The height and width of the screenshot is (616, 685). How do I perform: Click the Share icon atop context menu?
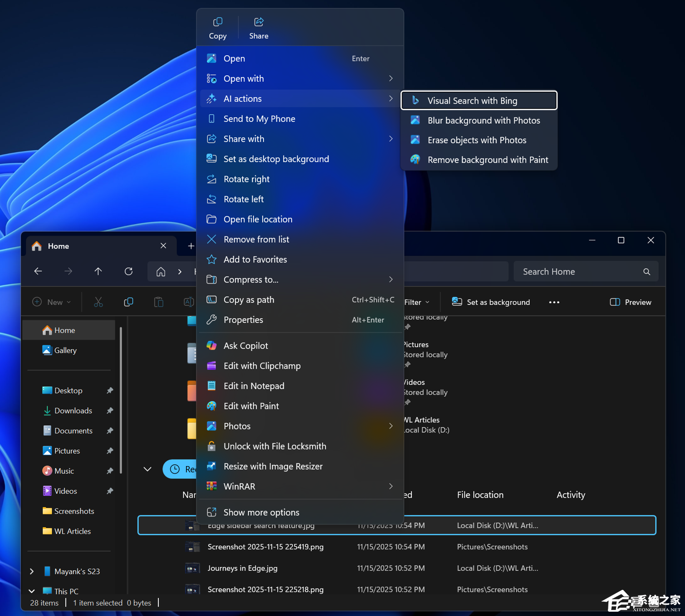259,28
